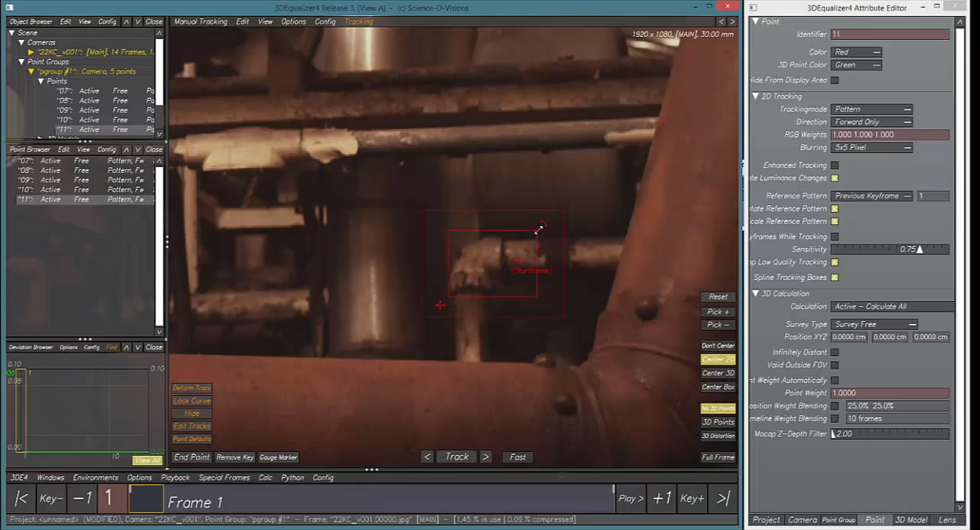This screenshot has height=530, width=980.
Task: Open the Direction dropdown showing Forward Only
Action: tap(871, 122)
